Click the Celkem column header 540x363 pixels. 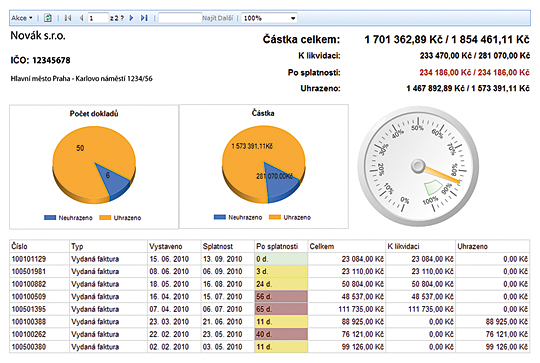(x=346, y=246)
